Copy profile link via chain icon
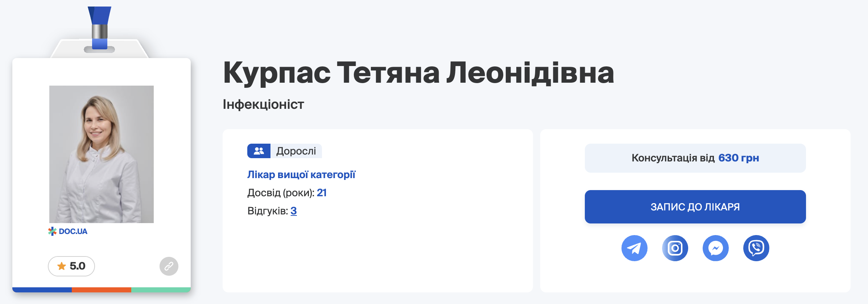The image size is (868, 304). tap(169, 266)
